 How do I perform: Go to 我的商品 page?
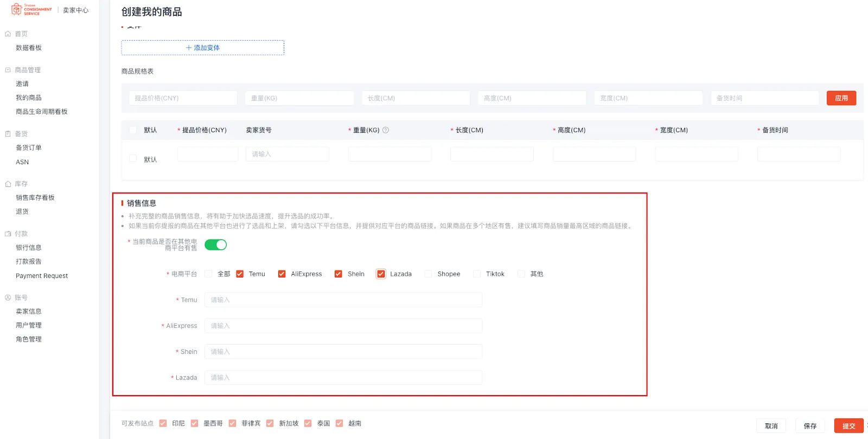(29, 98)
